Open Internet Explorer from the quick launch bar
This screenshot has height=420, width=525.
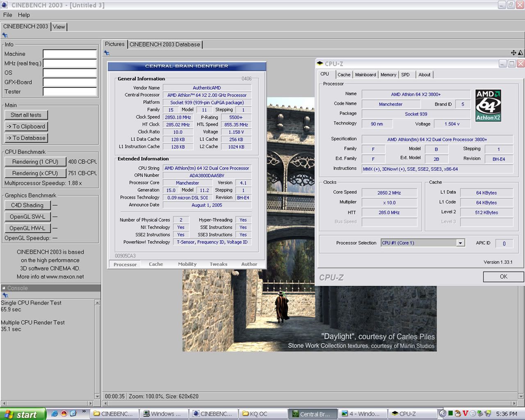(x=54, y=413)
